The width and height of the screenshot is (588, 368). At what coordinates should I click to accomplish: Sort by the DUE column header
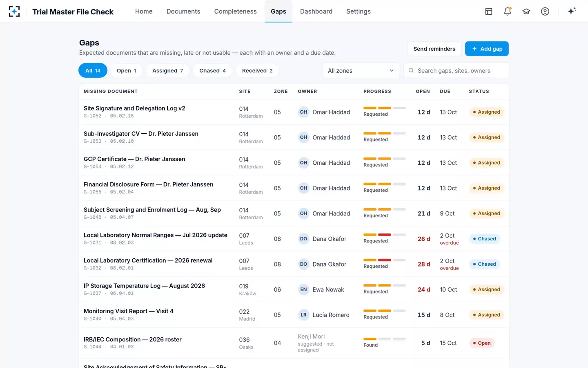445,91
